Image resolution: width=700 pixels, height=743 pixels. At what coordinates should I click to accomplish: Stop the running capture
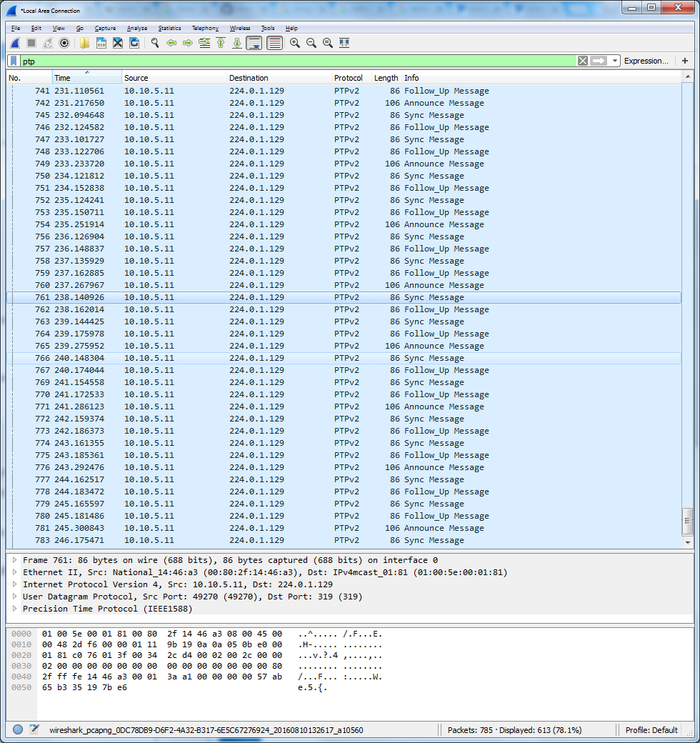(x=31, y=43)
